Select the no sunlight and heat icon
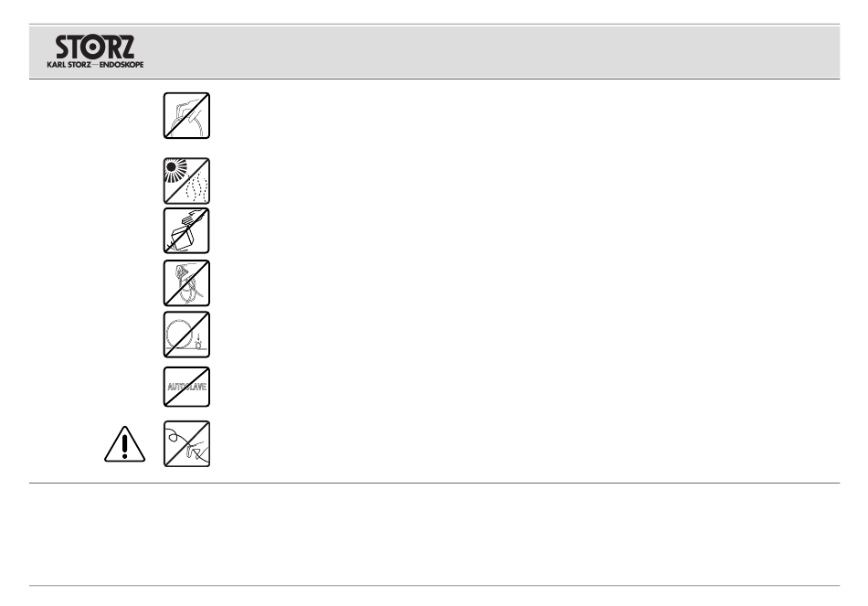Screen dimensions: 868x606 point(186,181)
